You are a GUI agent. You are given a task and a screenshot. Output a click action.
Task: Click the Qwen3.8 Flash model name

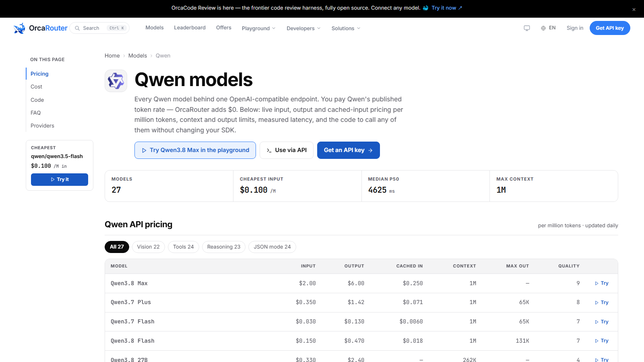pyautogui.click(x=132, y=341)
